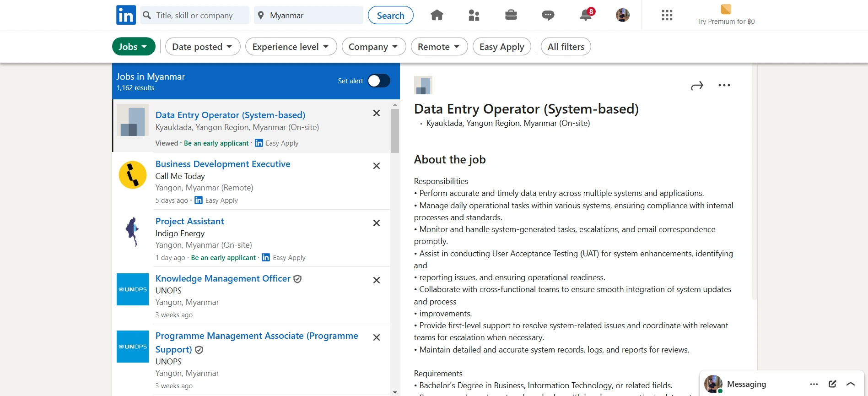The width and height of the screenshot is (868, 396).
Task: Click the Call Me Today company logo
Action: pyautogui.click(x=133, y=175)
